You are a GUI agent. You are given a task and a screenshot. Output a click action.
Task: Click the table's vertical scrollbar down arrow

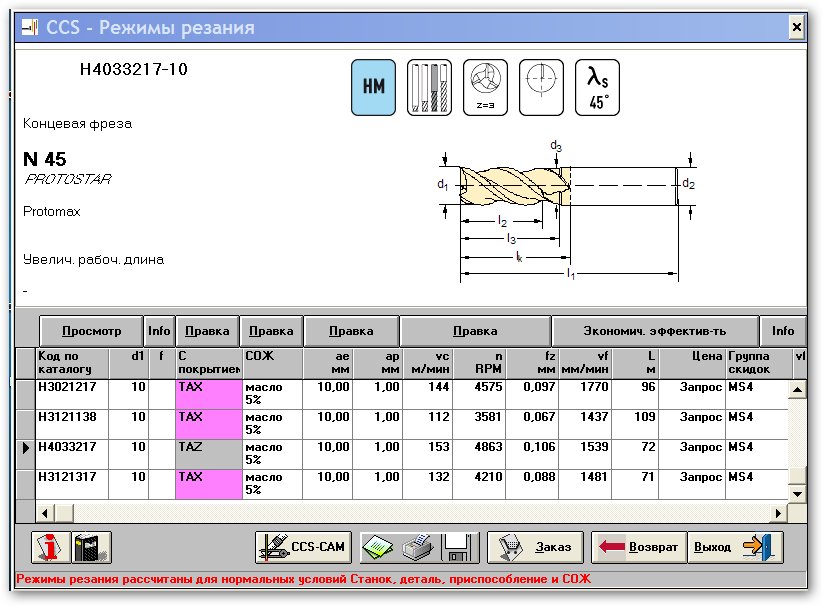point(797,494)
